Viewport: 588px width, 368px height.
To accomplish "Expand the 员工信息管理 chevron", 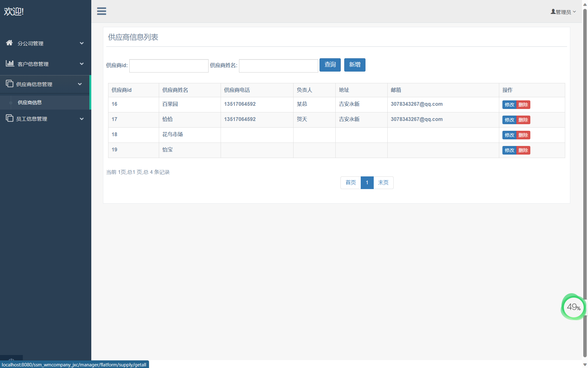I will tap(82, 119).
